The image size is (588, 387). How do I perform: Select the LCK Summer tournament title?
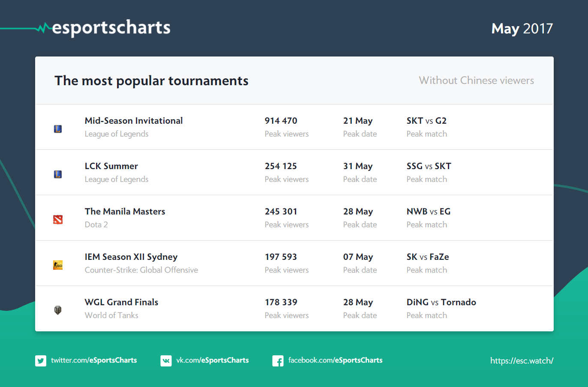click(111, 166)
